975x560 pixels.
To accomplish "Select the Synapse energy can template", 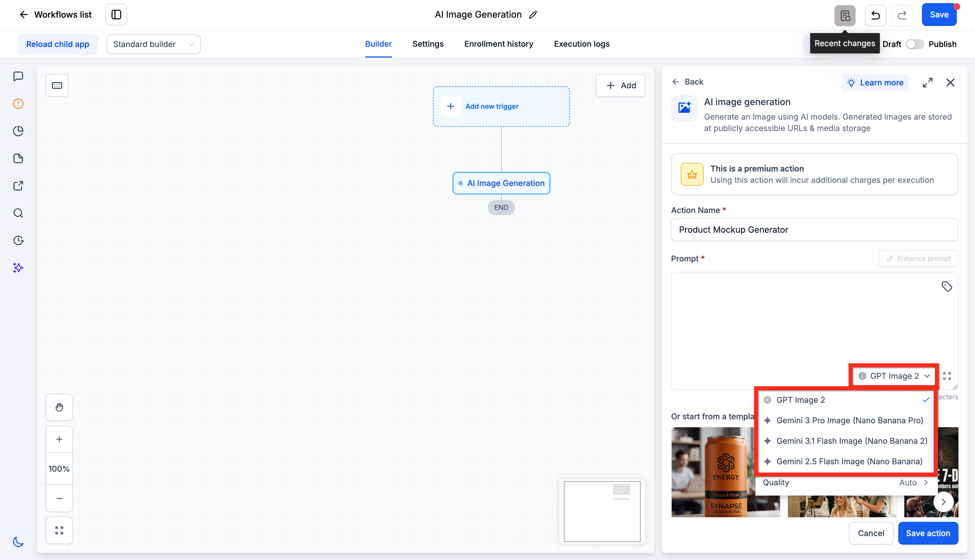I will pyautogui.click(x=726, y=472).
